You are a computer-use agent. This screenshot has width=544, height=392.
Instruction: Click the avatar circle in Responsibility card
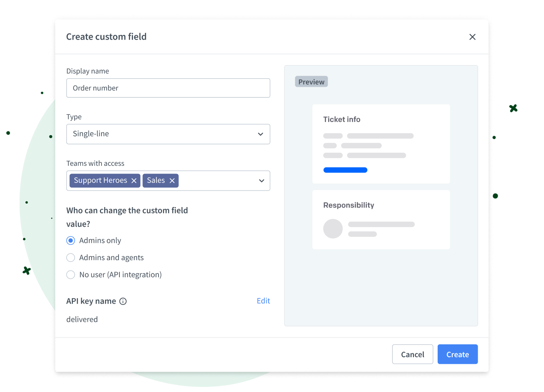point(333,229)
